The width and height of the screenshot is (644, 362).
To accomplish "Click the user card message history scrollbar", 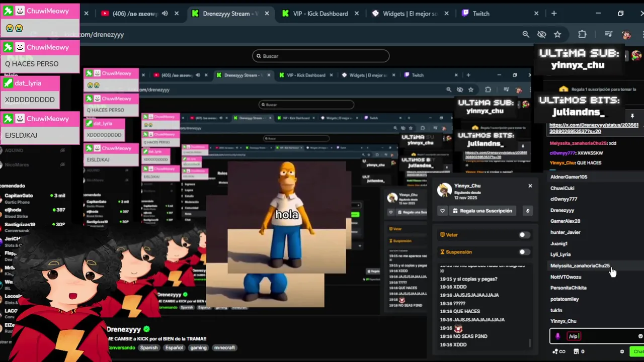I will [x=530, y=343].
